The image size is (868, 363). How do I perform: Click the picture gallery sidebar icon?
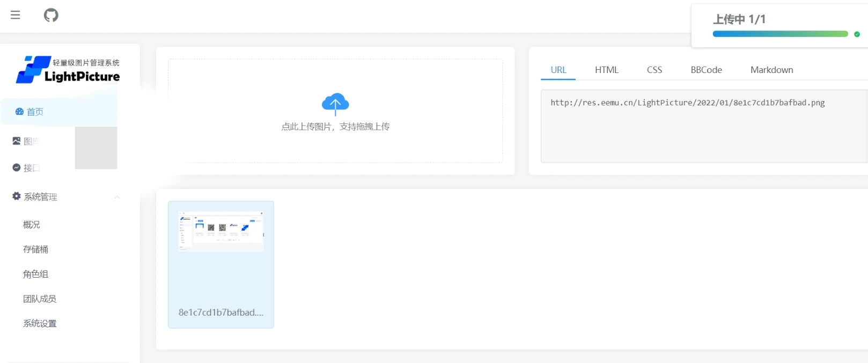pos(17,141)
